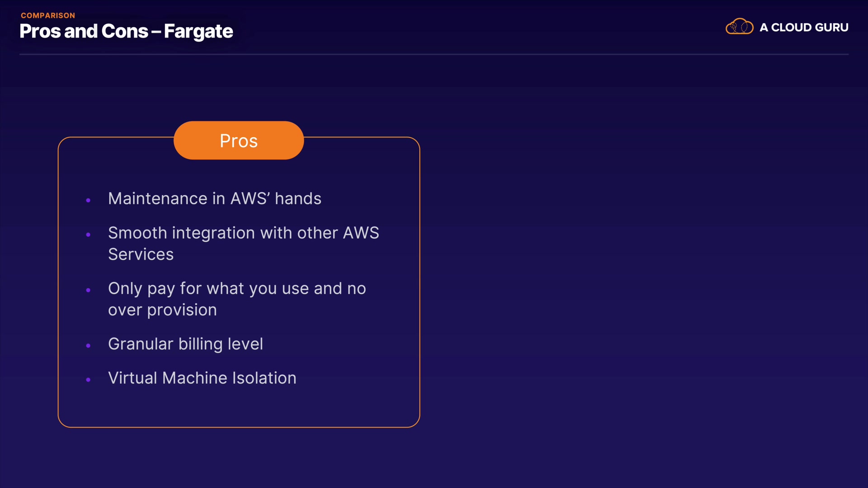Click the A CLOUD GURU brand text

(804, 28)
